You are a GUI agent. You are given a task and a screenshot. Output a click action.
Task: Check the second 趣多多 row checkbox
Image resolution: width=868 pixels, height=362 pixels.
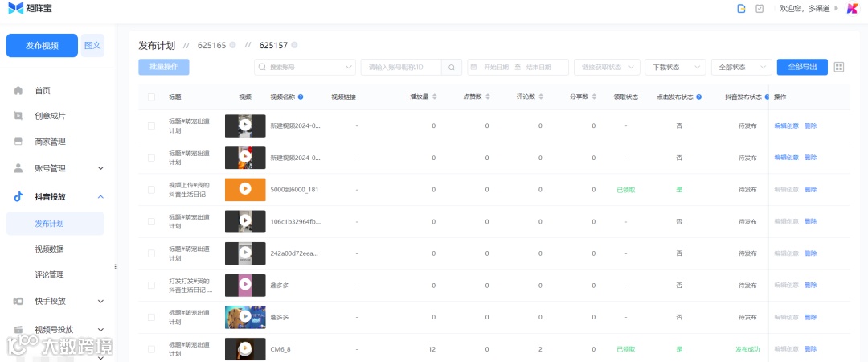pos(152,317)
